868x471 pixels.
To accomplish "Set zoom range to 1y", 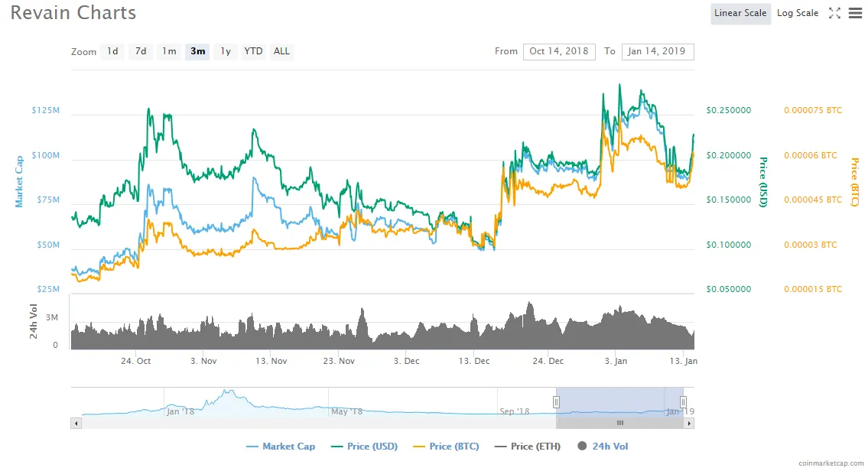I will [x=226, y=51].
